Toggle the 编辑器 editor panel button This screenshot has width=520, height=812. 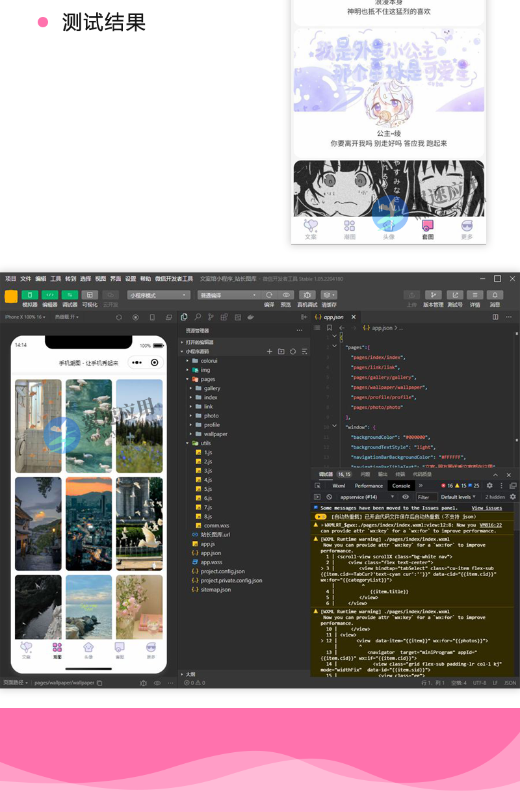click(x=49, y=295)
